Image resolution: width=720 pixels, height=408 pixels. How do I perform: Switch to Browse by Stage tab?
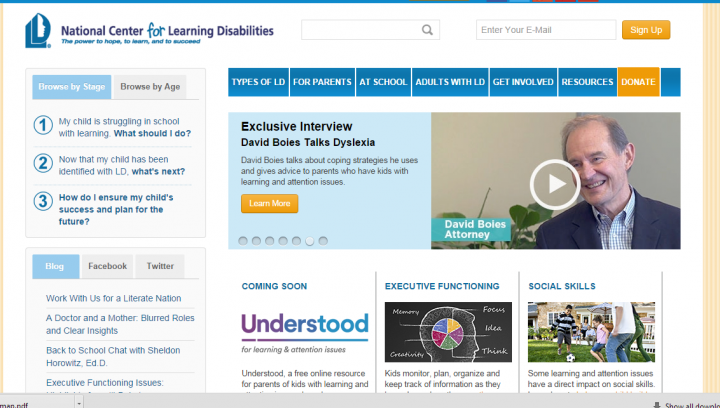(72, 87)
